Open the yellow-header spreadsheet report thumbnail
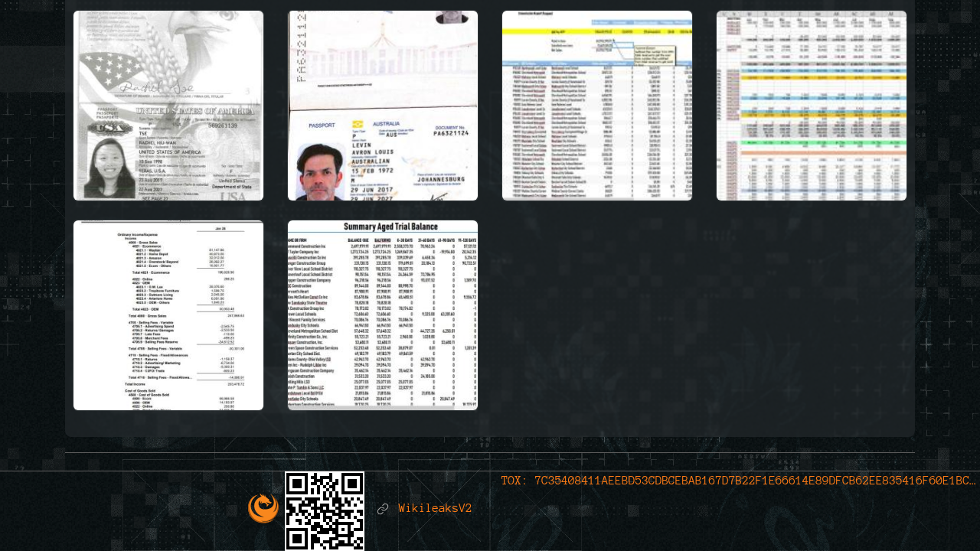 [597, 106]
